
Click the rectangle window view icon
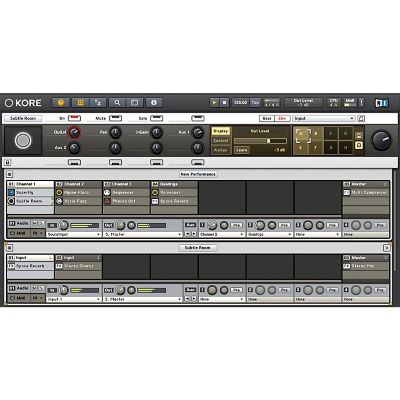(135, 103)
